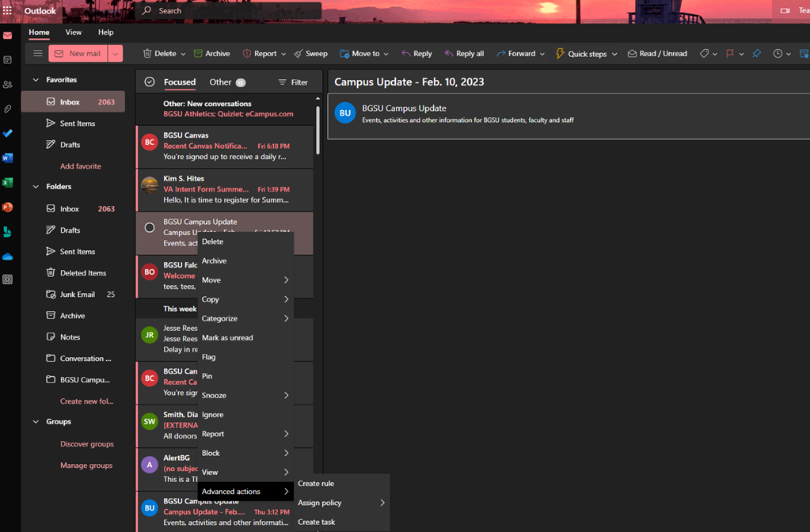
Task: Switch to the View tab
Action: (74, 32)
